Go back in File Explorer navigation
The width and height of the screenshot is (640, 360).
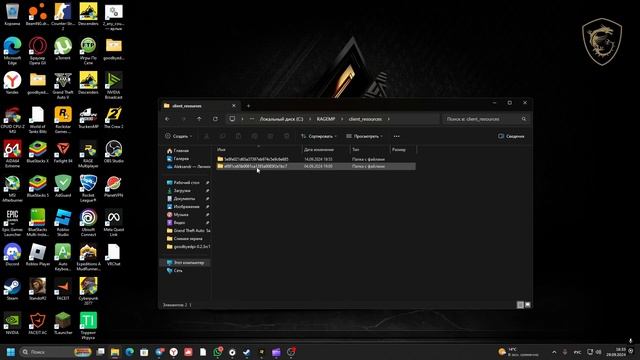[x=167, y=119]
